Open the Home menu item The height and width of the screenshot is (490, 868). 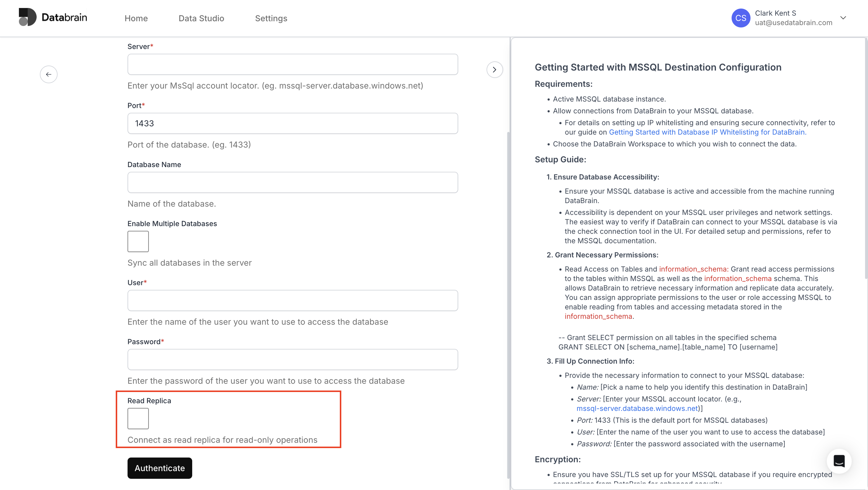136,18
